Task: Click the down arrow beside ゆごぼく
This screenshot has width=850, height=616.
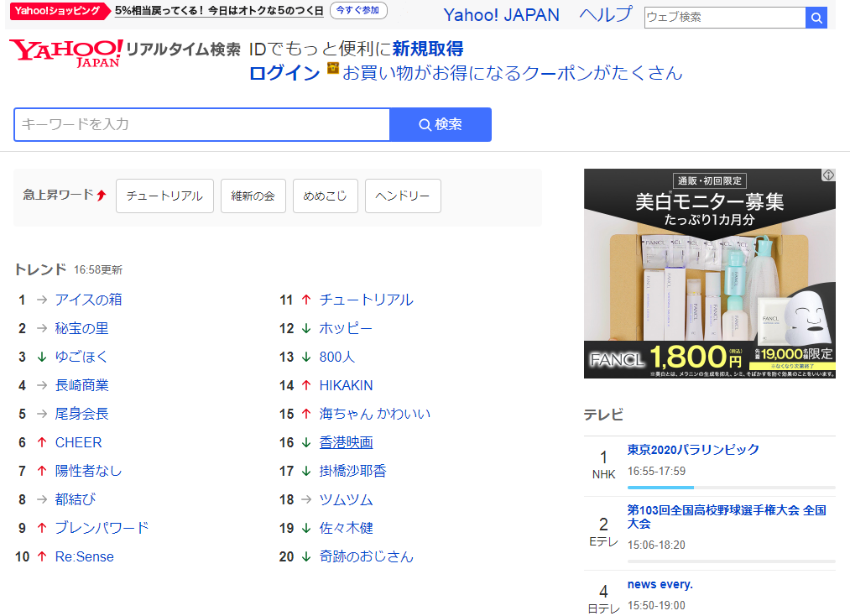Action: [41, 357]
